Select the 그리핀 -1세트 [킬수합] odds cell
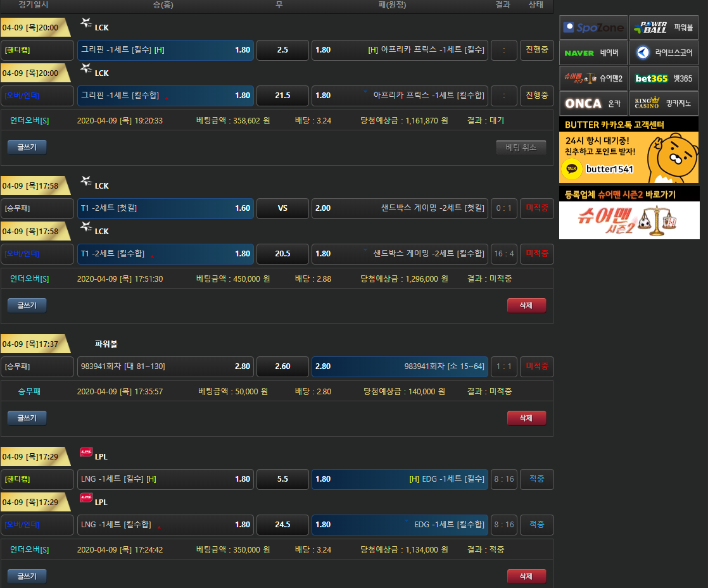The height and width of the screenshot is (588, 708). 165,96
